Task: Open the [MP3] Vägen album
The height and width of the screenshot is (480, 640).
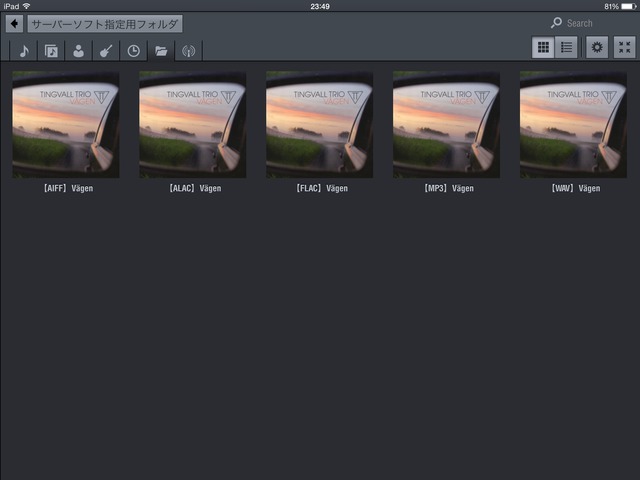Action: coord(447,125)
